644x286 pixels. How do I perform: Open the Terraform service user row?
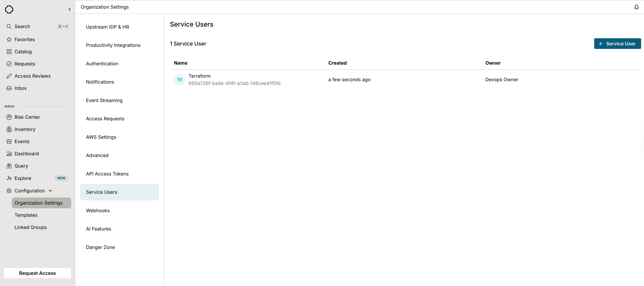point(199,76)
